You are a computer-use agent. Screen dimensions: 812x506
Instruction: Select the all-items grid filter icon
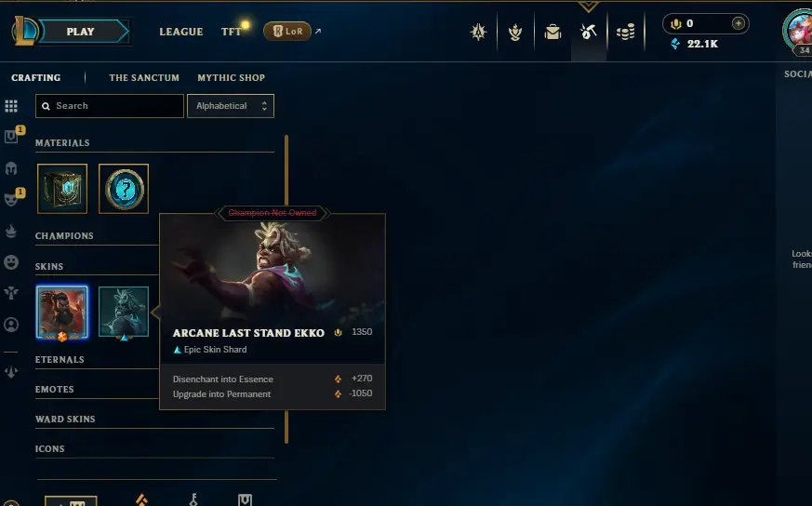[11, 106]
